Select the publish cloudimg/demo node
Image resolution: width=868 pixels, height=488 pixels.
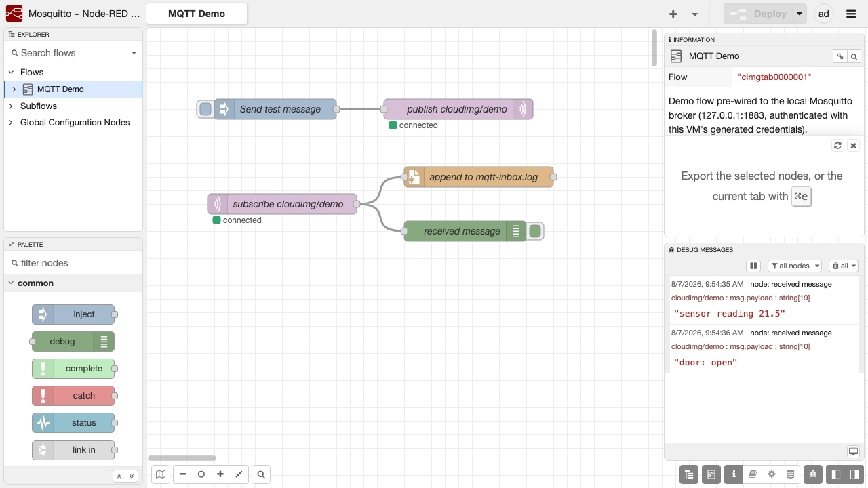coord(458,109)
